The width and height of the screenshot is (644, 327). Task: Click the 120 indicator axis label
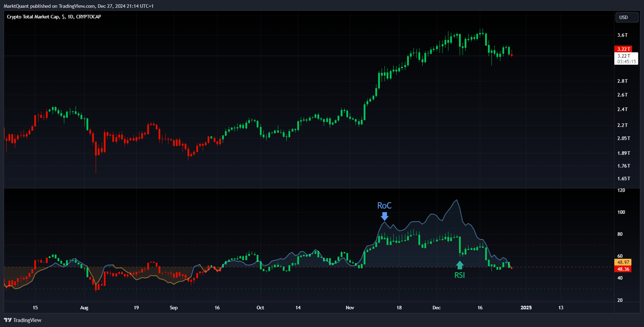click(x=621, y=190)
